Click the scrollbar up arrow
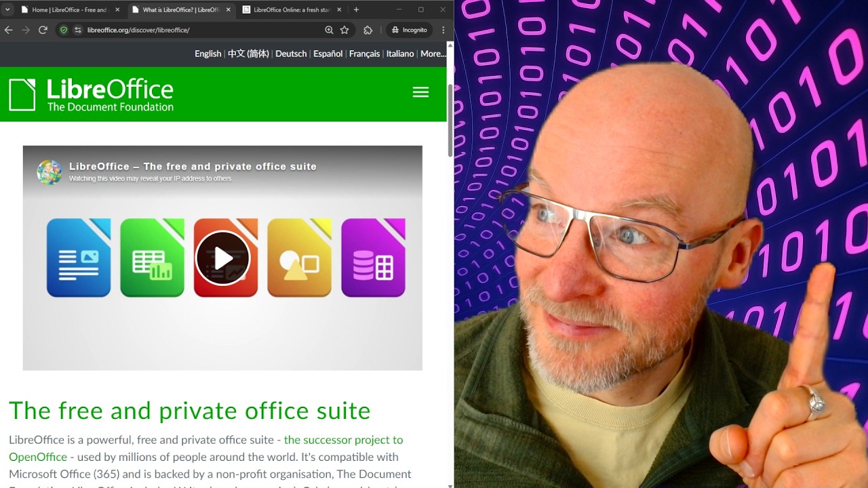The image size is (868, 488). [450, 45]
